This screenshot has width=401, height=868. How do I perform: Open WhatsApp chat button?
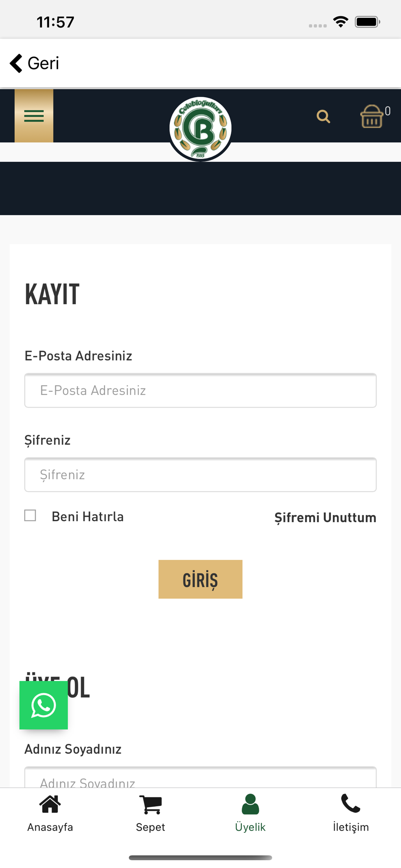[x=43, y=705]
